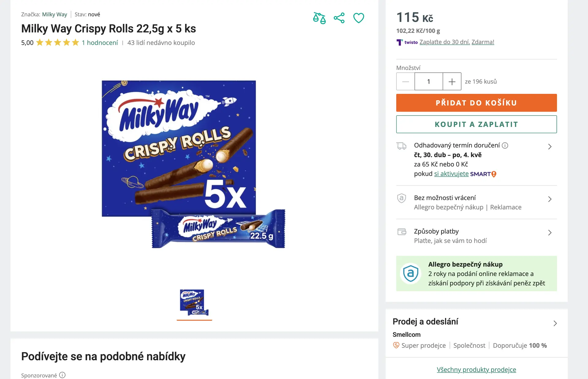Click the Allegro safe purchase shield icon

click(410, 273)
